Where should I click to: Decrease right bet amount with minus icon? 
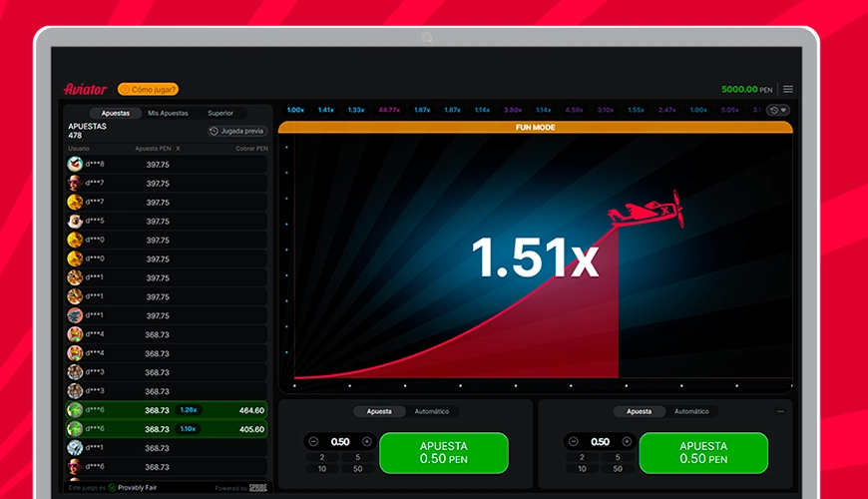(574, 441)
